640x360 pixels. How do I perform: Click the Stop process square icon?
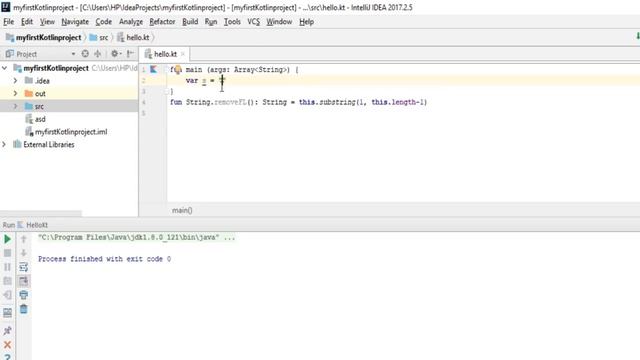click(x=7, y=253)
